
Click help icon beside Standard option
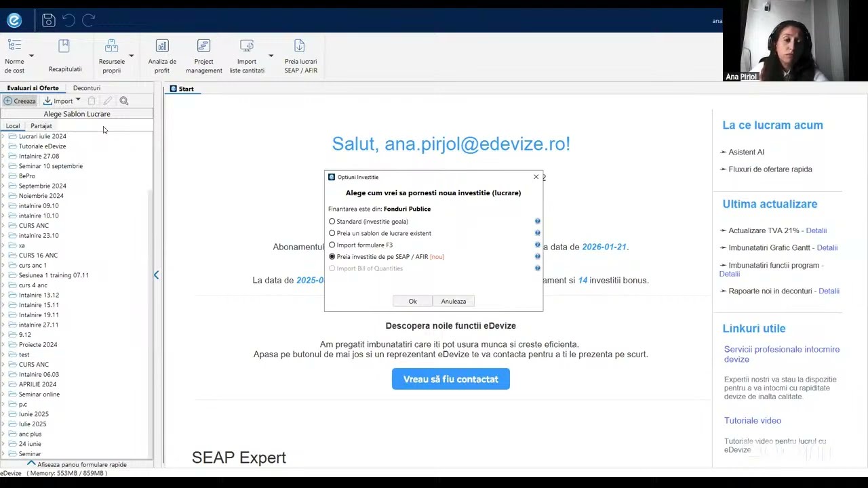click(537, 222)
